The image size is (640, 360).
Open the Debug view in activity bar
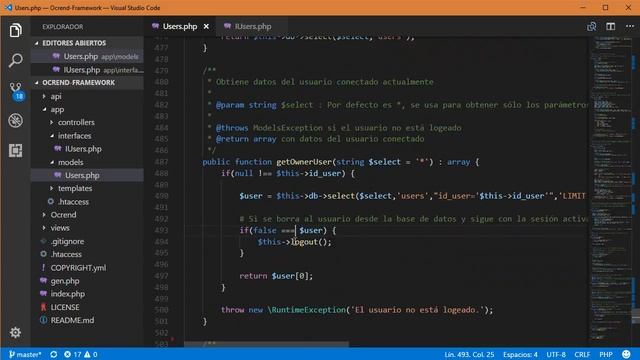(x=16, y=120)
